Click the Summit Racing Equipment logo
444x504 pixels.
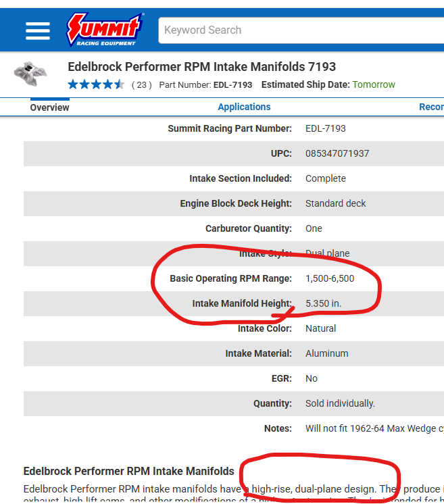(x=104, y=30)
